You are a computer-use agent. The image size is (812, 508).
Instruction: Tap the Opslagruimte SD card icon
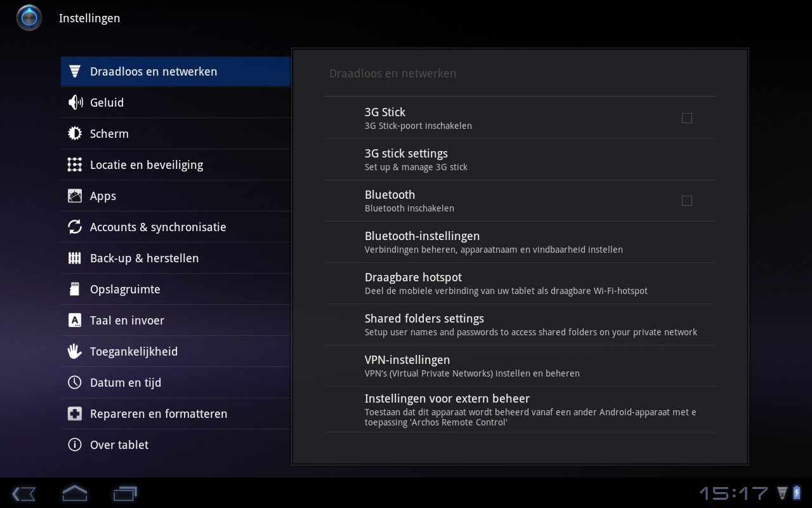tap(75, 289)
